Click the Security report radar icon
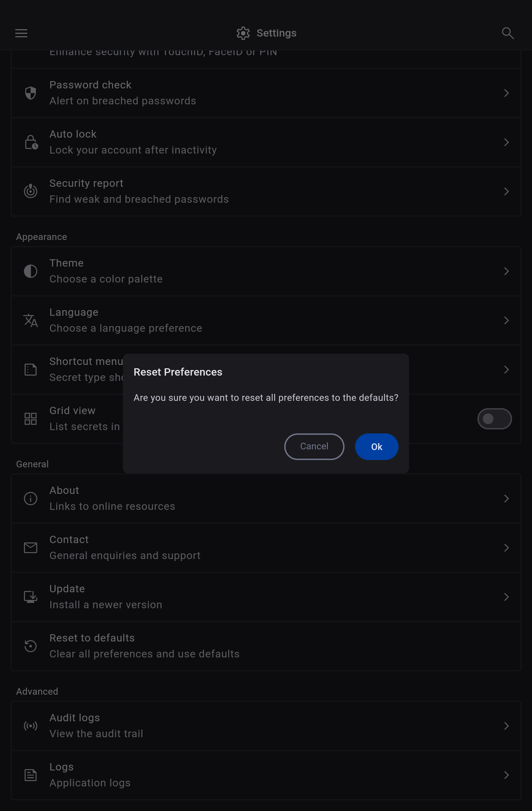 tap(31, 191)
